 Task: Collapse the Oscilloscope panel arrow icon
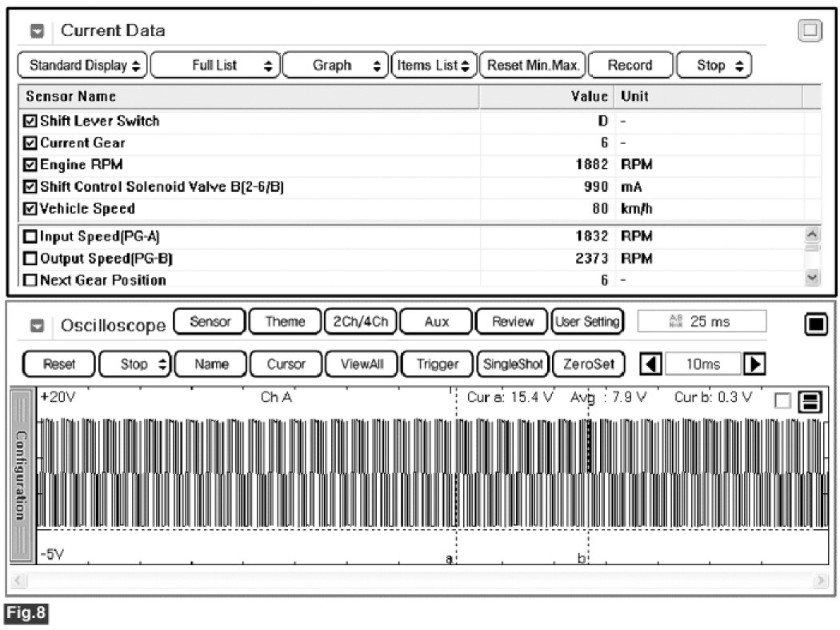[38, 327]
